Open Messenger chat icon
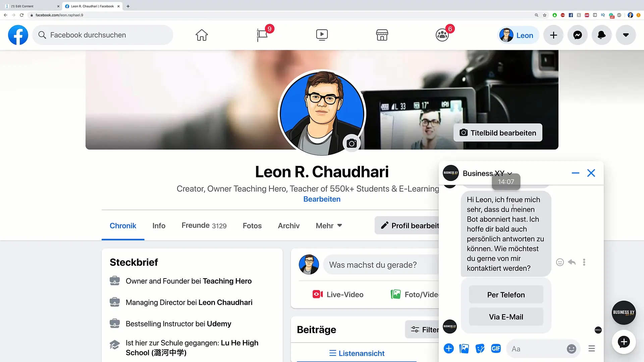The height and width of the screenshot is (362, 644). point(578,35)
